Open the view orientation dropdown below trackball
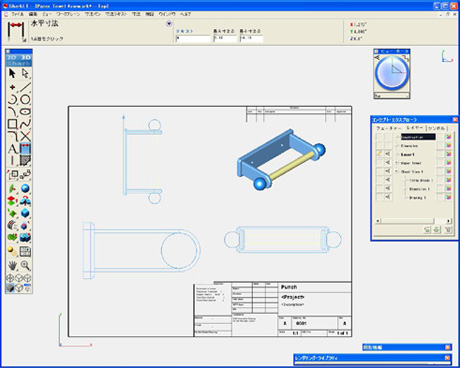This screenshot has width=460, height=368. point(392,96)
